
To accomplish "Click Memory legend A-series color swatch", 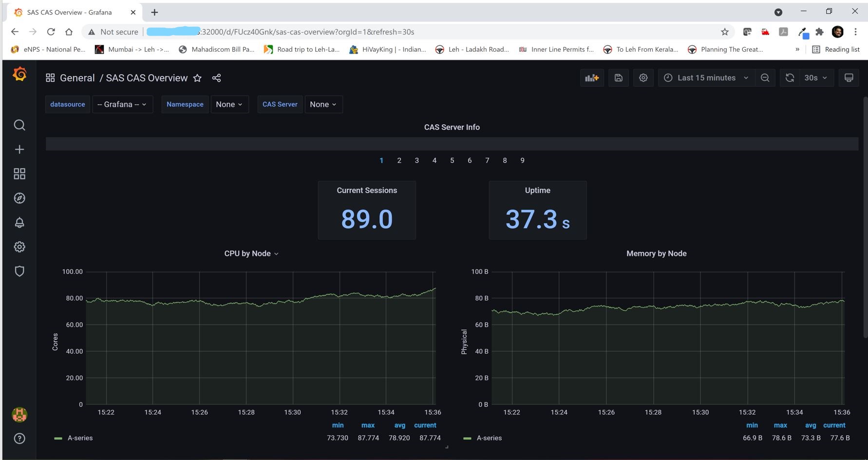I will (x=467, y=439).
